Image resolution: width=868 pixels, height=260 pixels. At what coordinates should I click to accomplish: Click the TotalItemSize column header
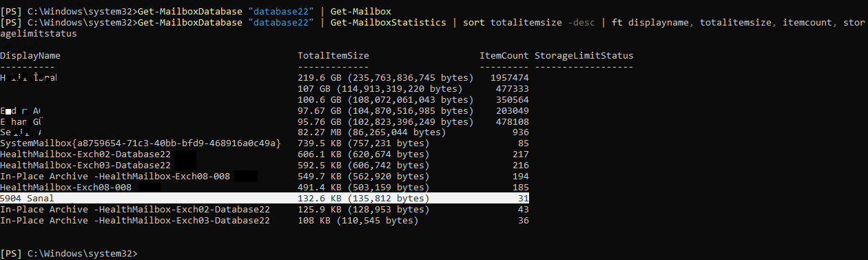(333, 55)
